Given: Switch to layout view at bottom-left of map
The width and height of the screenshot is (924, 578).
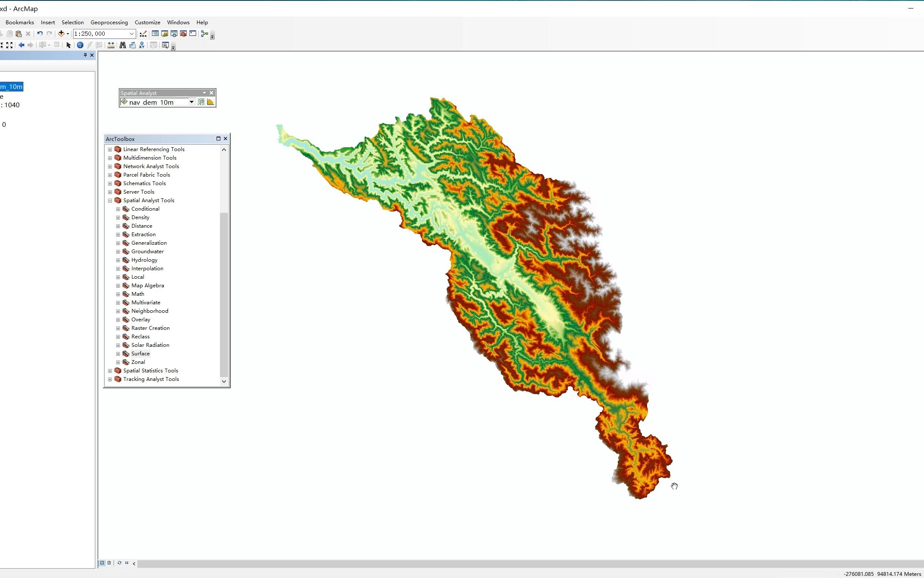Looking at the screenshot, I should tap(109, 563).
